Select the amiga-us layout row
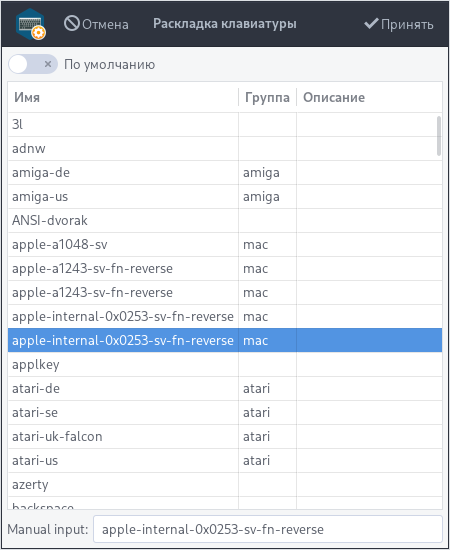 coord(225,197)
